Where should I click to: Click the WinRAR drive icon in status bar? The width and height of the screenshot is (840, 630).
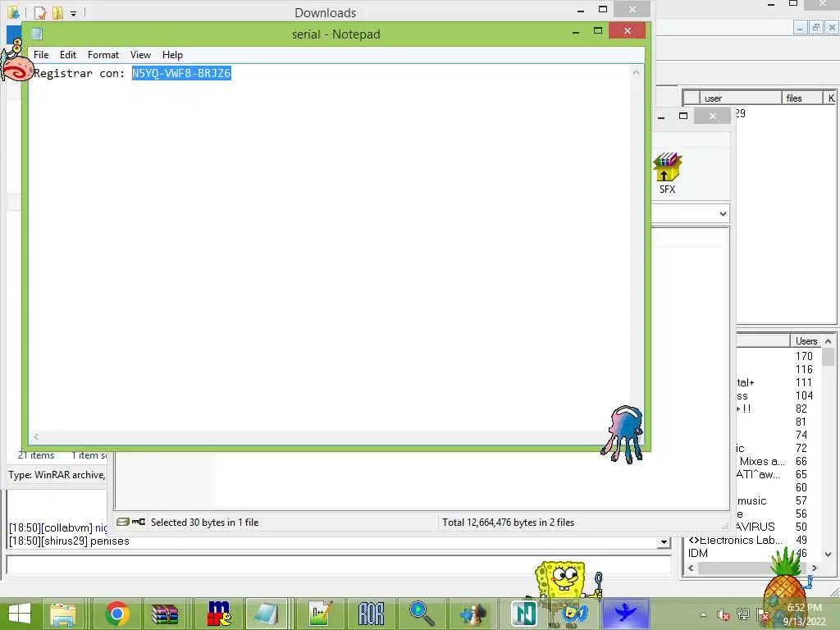point(123,522)
